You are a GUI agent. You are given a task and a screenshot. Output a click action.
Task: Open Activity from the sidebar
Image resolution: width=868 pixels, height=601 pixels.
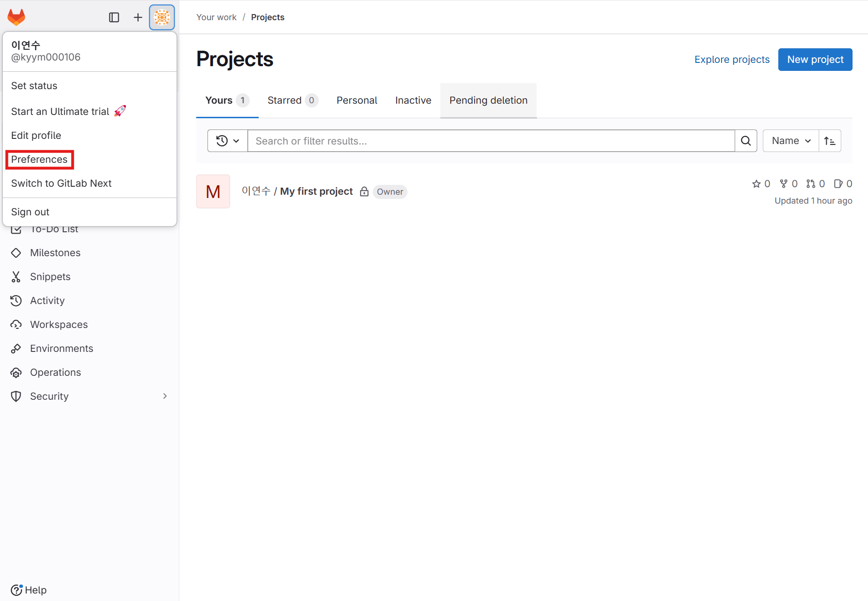click(x=47, y=300)
